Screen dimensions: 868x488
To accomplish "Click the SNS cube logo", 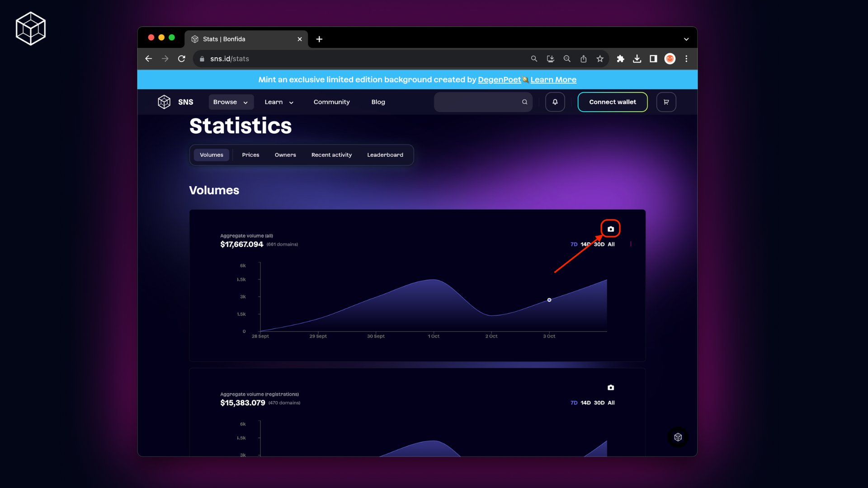I will coord(164,102).
